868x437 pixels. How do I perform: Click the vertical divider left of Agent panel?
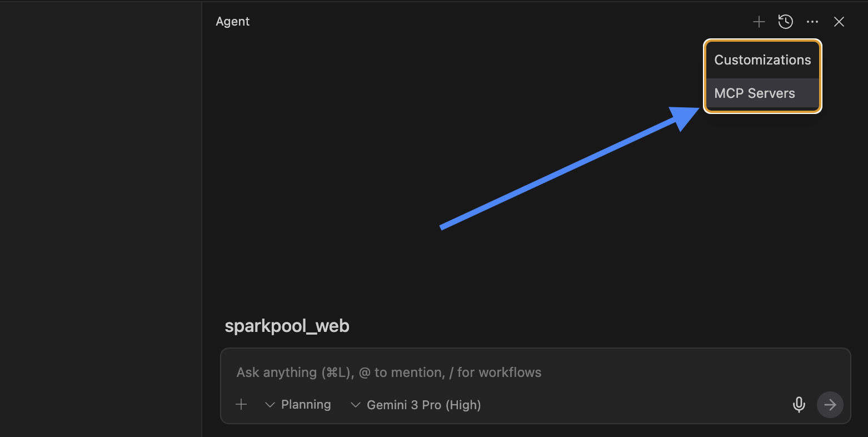[202, 222]
